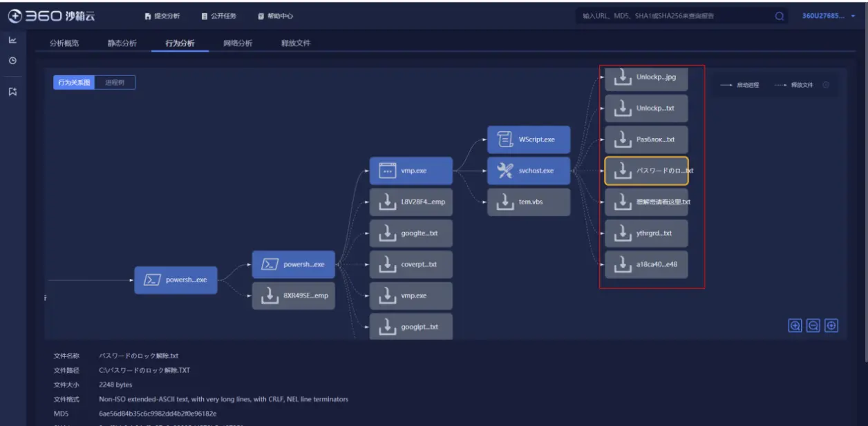Screen dimensions: 868x426
Task: Expand the 360U27685 account dropdown
Action: pos(828,16)
